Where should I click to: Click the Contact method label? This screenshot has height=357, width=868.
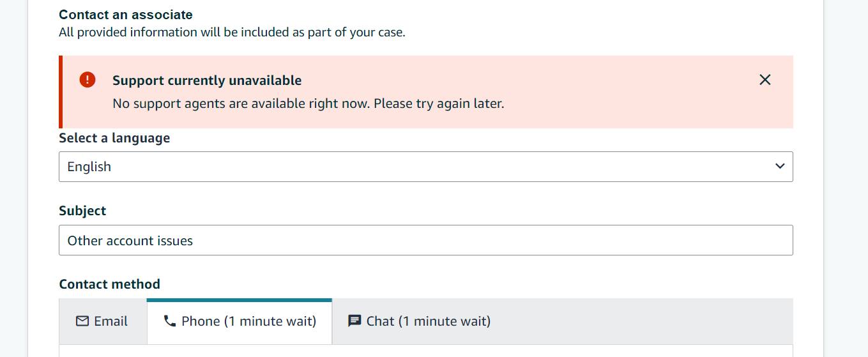tap(109, 284)
